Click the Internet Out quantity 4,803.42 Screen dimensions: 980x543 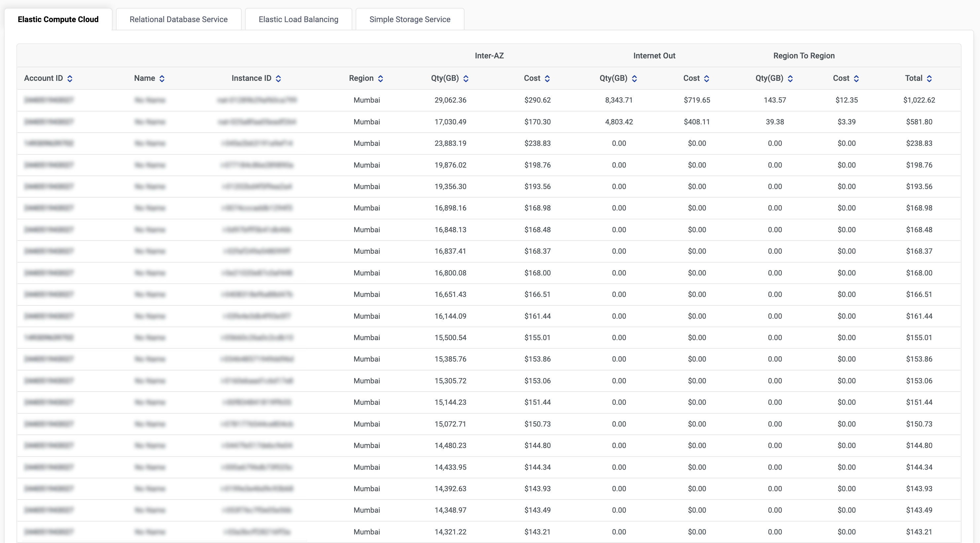tap(619, 122)
